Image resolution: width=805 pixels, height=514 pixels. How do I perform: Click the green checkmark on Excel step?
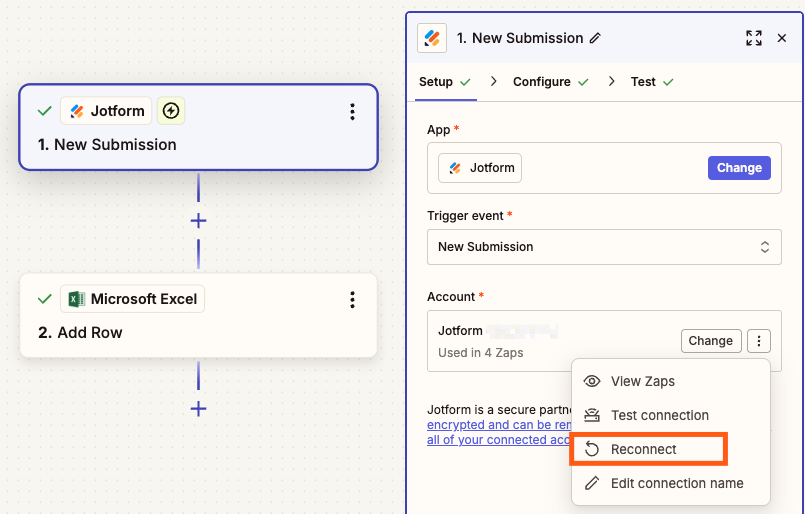tap(45, 299)
